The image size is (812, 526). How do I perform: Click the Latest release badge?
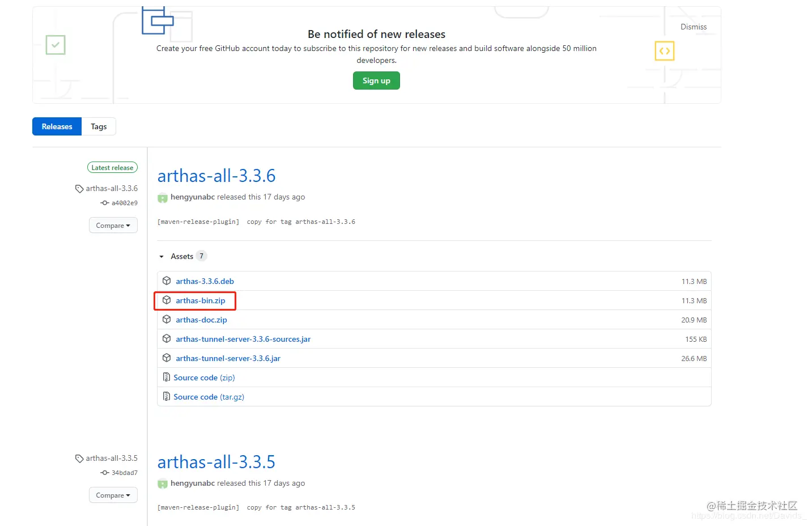(112, 167)
